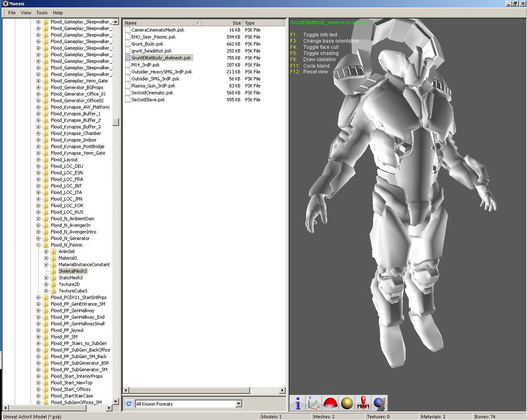This screenshot has height=420, width=527.
Task: Click the Noesis application icon in the title bar
Action: [x=5, y=3]
